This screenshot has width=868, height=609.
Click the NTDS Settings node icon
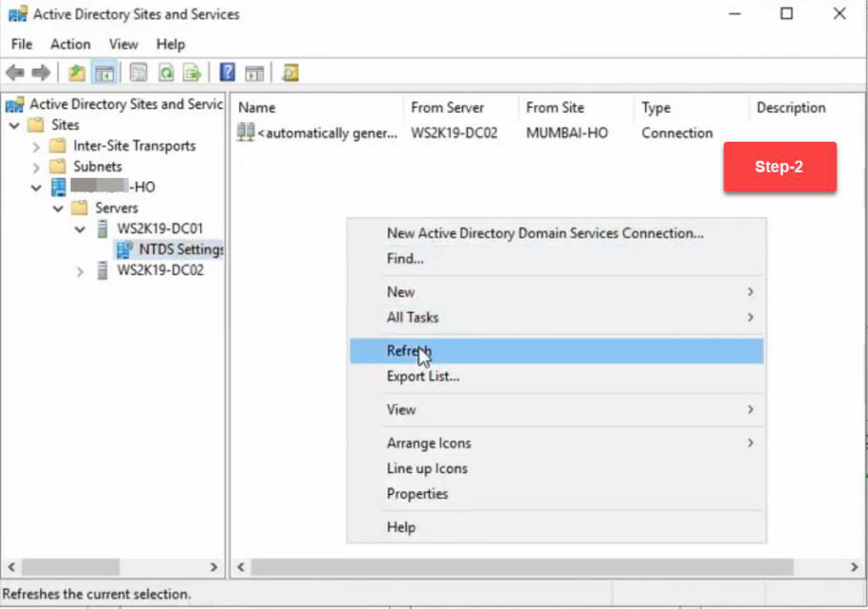click(124, 250)
